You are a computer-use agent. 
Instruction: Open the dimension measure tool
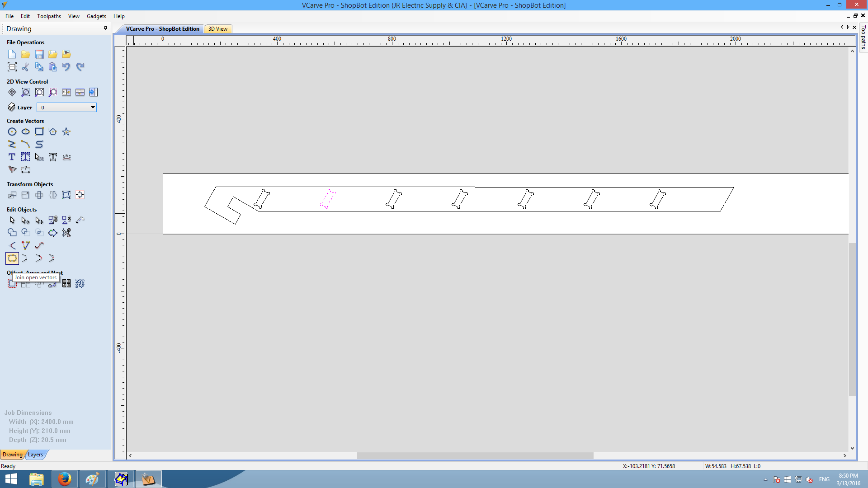click(x=26, y=169)
